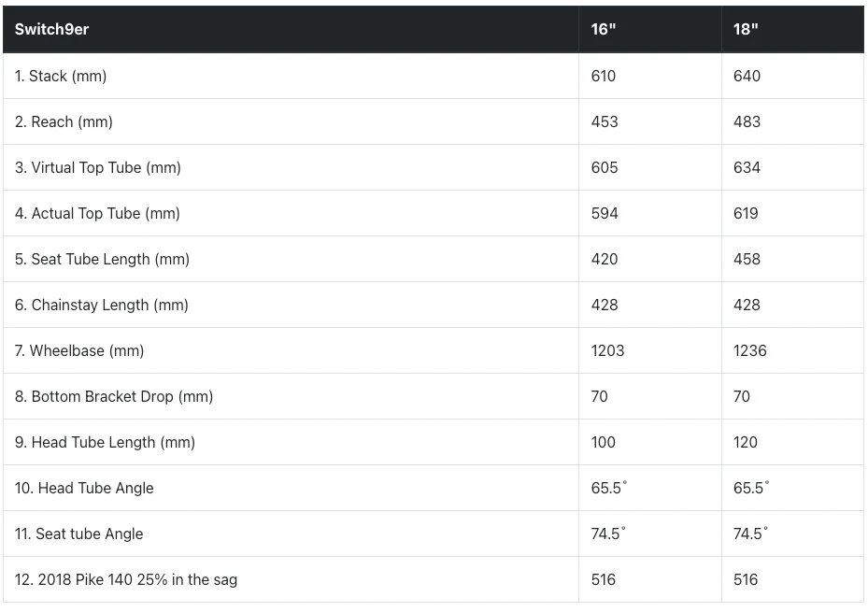Select the Chainstay Length row label
Viewport: 868px width, 612px height.
coord(101,306)
